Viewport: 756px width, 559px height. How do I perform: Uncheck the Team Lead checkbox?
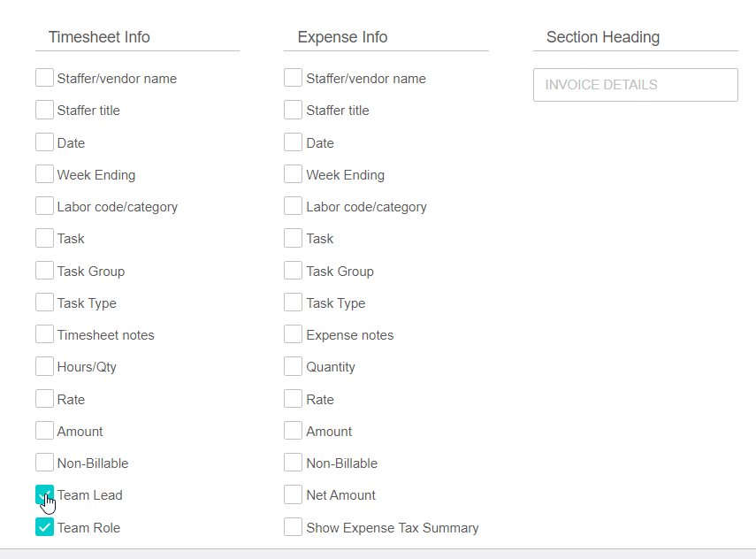pos(44,494)
